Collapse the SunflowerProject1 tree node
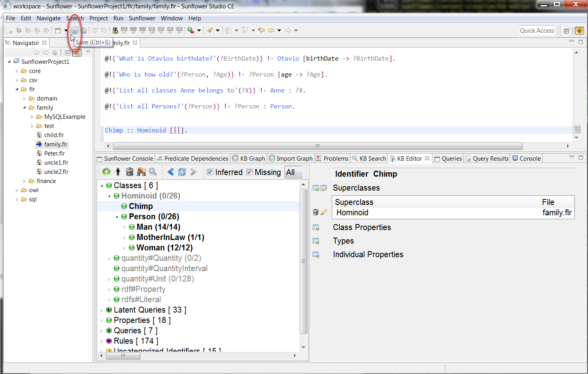This screenshot has height=374, width=588. coord(10,61)
